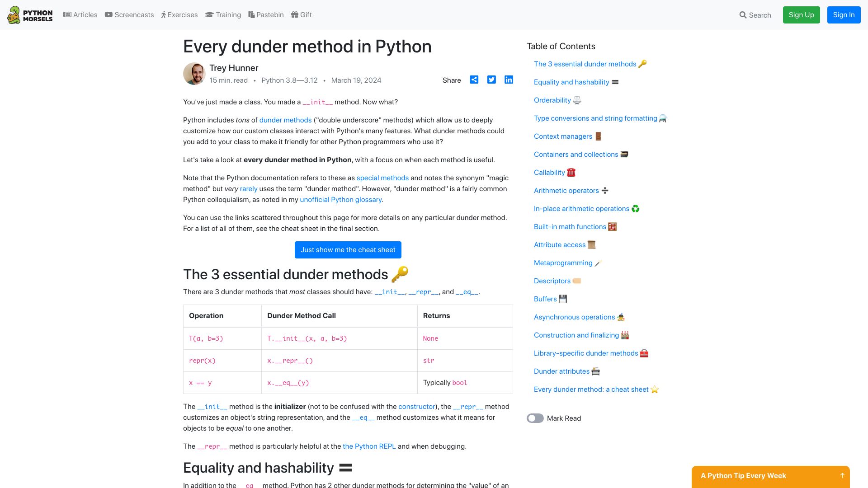Jump to the Asynchronous operations section
The height and width of the screenshot is (488, 868).
(x=579, y=317)
